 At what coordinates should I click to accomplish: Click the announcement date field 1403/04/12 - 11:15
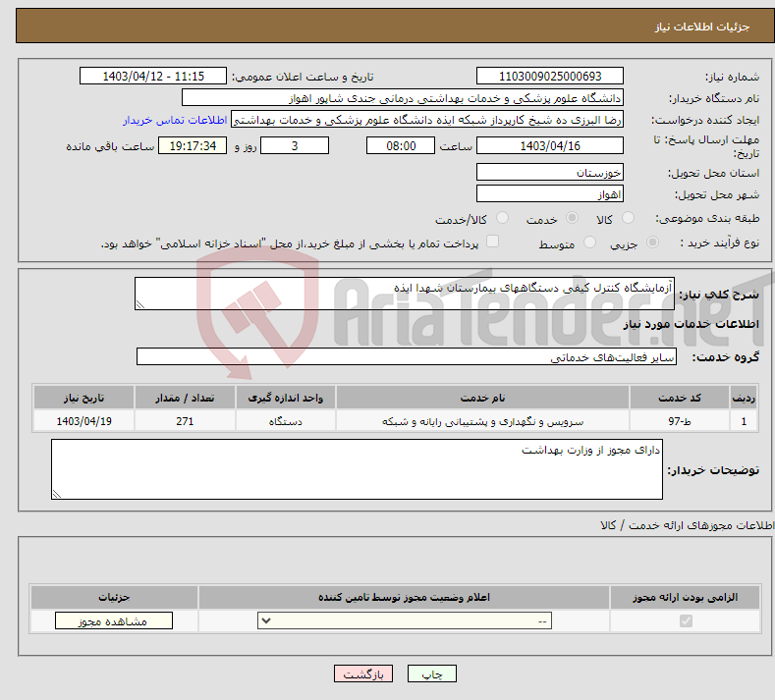(153, 76)
